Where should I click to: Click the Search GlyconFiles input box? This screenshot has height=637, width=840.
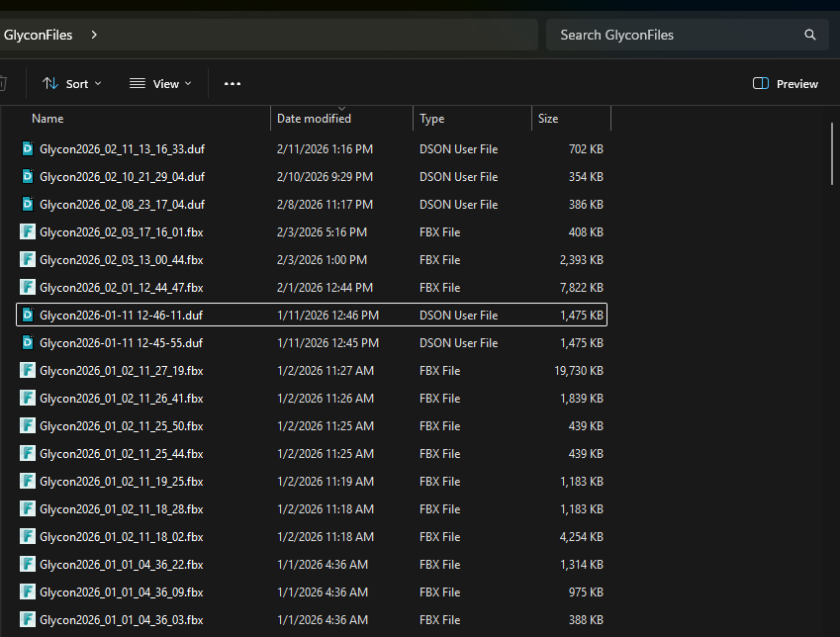tap(673, 35)
